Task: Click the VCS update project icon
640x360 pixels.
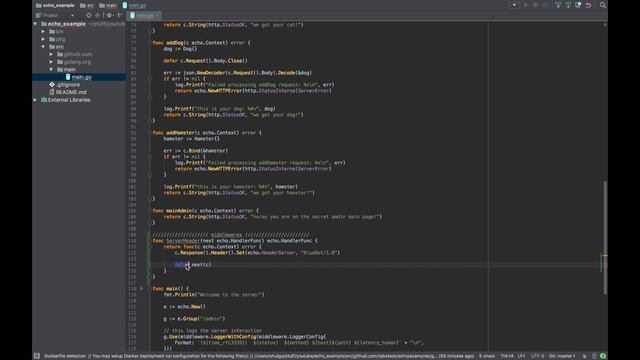Action: coord(558,5)
